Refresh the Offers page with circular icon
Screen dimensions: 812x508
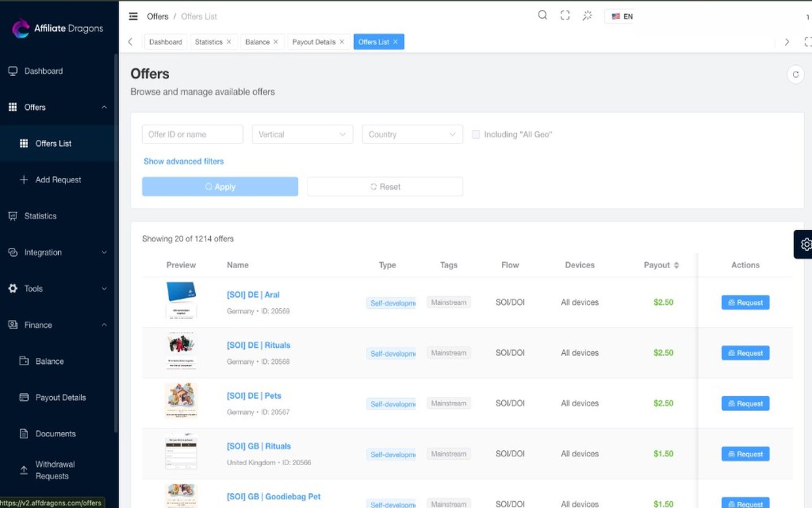pos(796,74)
